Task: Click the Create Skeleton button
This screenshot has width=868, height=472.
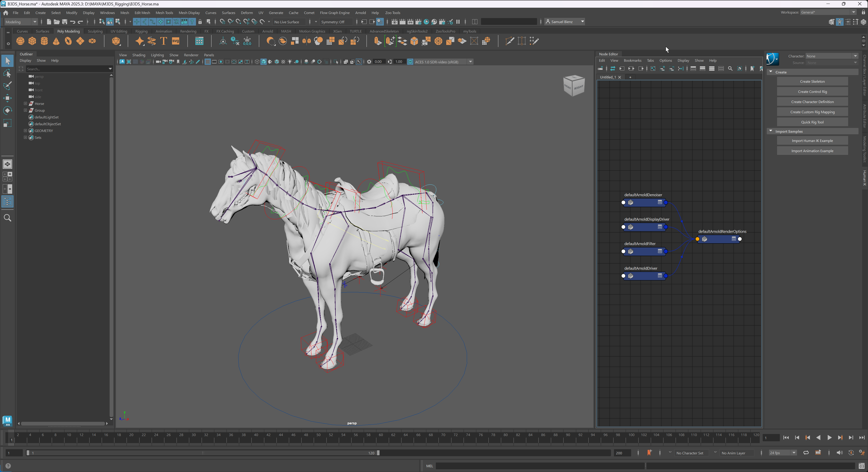Action: [812, 82]
